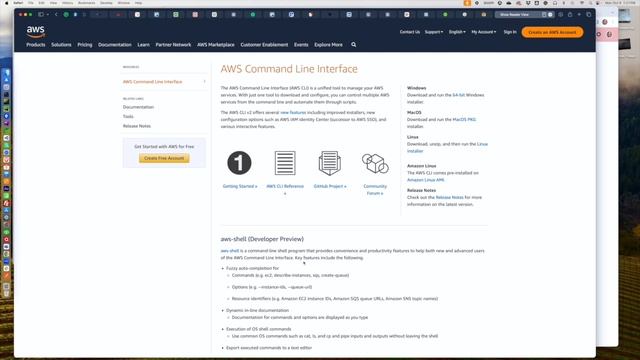Open the GitHub Project link
This screenshot has width=640, height=360.
point(330,186)
